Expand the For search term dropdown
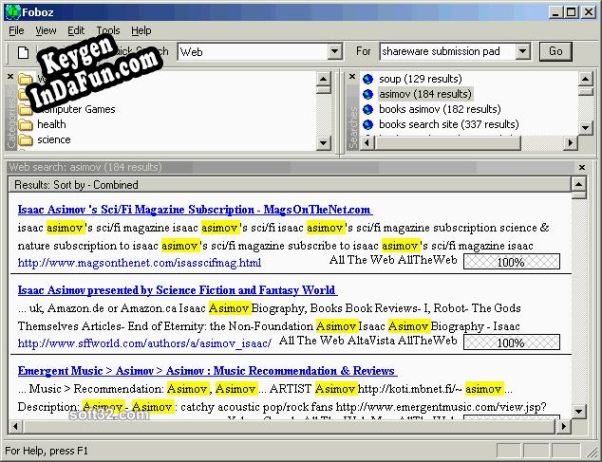Screen dimensions: 602x462 pyautogui.click(x=523, y=51)
